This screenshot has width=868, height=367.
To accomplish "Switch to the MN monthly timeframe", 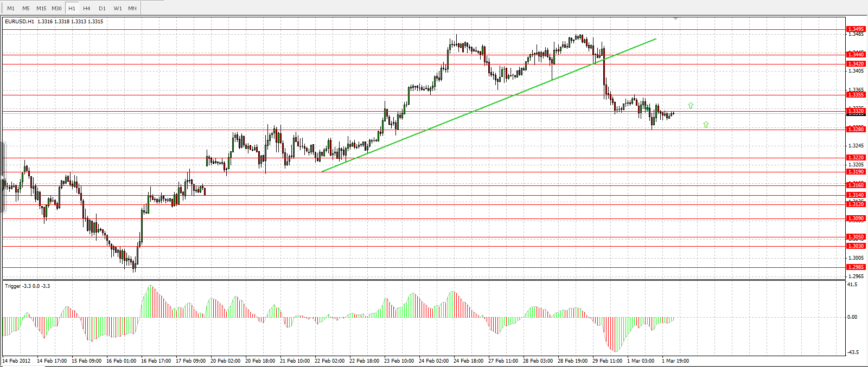I will pos(132,8).
